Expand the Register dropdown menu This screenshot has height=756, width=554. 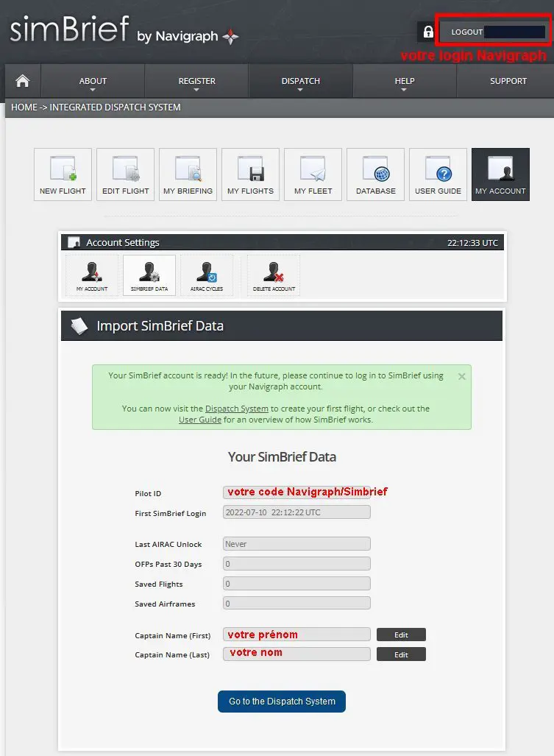coord(196,82)
